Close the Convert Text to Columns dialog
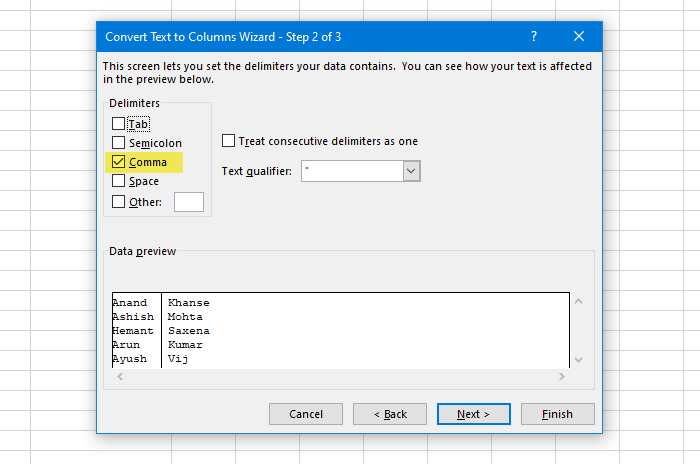700x464 pixels. point(579,36)
